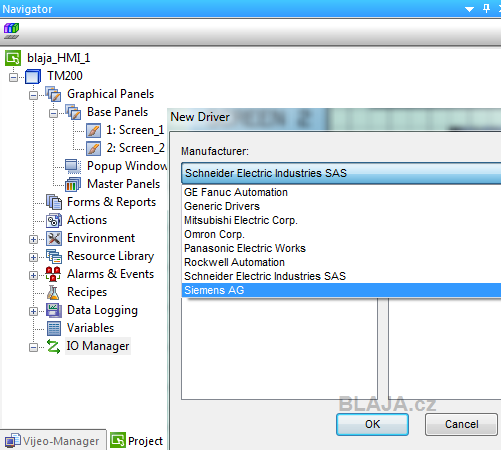Screen dimensions: 501x450
Task: Select the TM200 target label
Action: click(x=64, y=76)
